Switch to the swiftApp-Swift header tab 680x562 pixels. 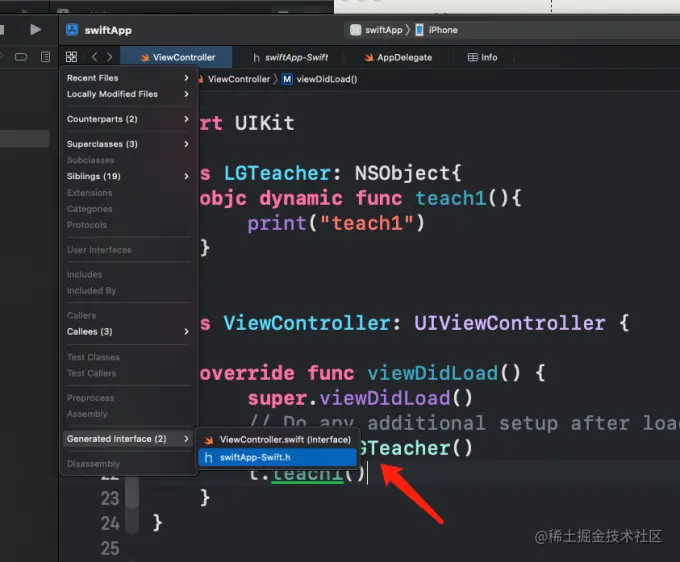coord(290,57)
